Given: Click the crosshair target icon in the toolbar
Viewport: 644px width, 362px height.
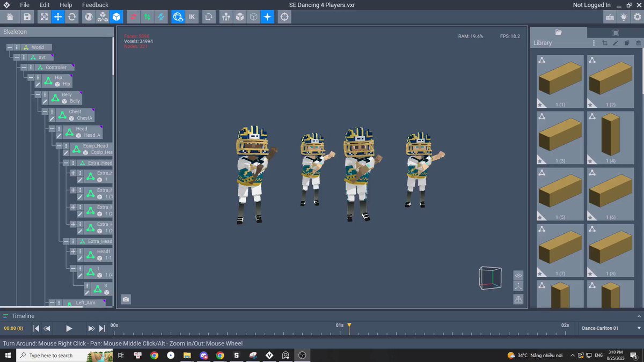Looking at the screenshot, I should [284, 17].
